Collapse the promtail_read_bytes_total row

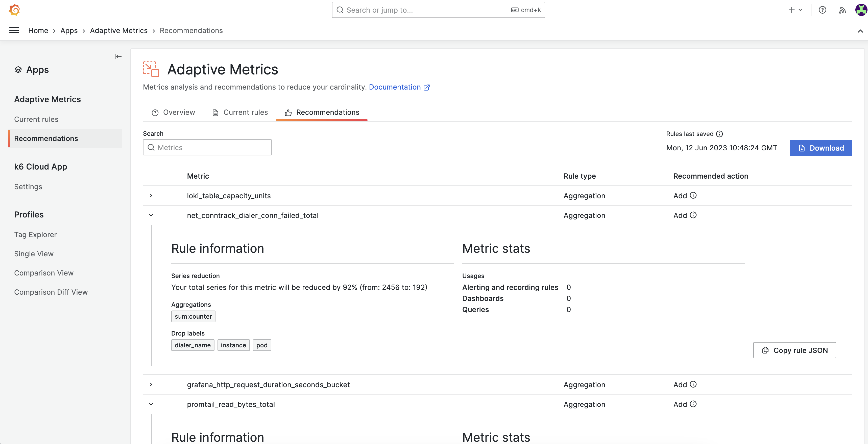click(151, 404)
